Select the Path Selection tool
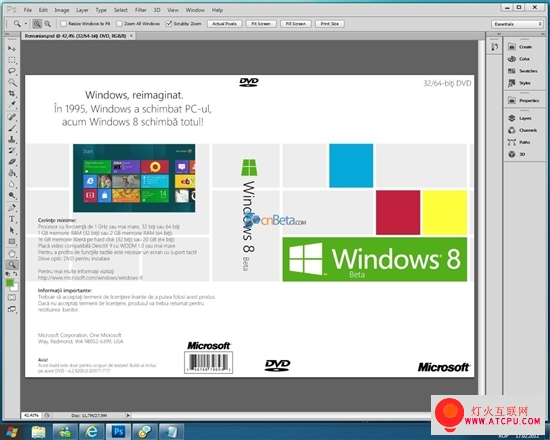Image resolution: width=550 pixels, height=440 pixels. point(12,230)
